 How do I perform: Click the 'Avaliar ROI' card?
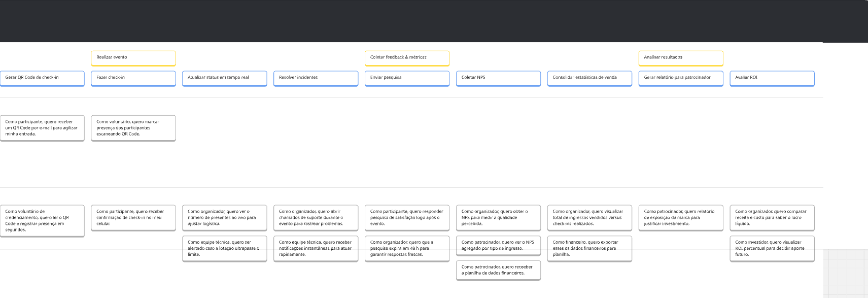[x=772, y=78]
